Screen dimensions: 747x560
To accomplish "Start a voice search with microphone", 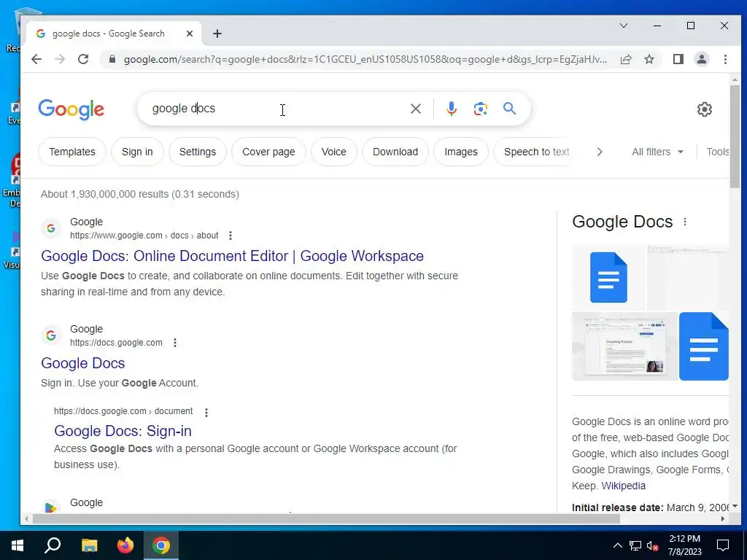I will coord(451,109).
